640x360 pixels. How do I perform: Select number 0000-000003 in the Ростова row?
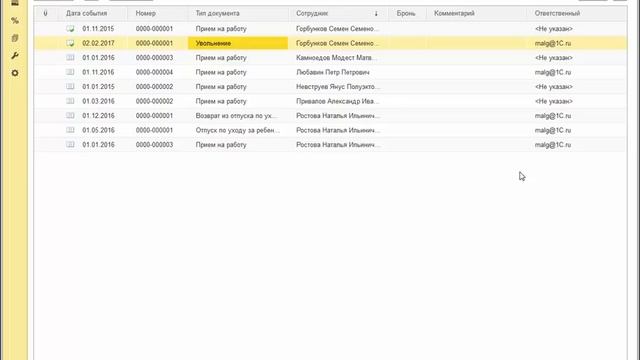click(154, 144)
